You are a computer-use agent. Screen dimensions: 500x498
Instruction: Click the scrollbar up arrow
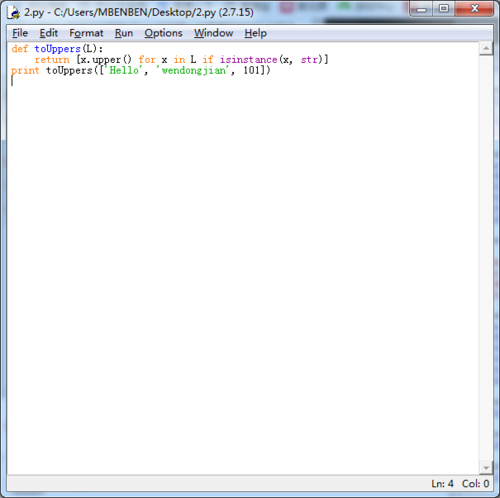(x=486, y=49)
